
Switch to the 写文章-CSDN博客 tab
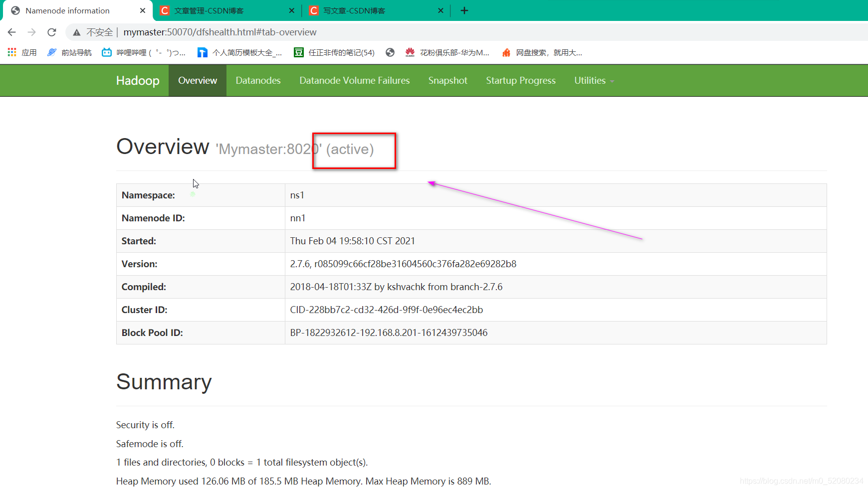(x=376, y=10)
